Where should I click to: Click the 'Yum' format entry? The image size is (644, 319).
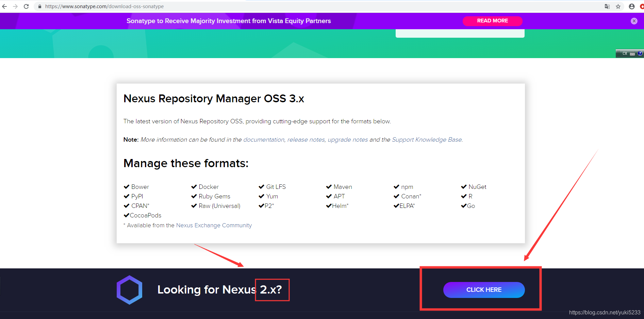(272, 196)
